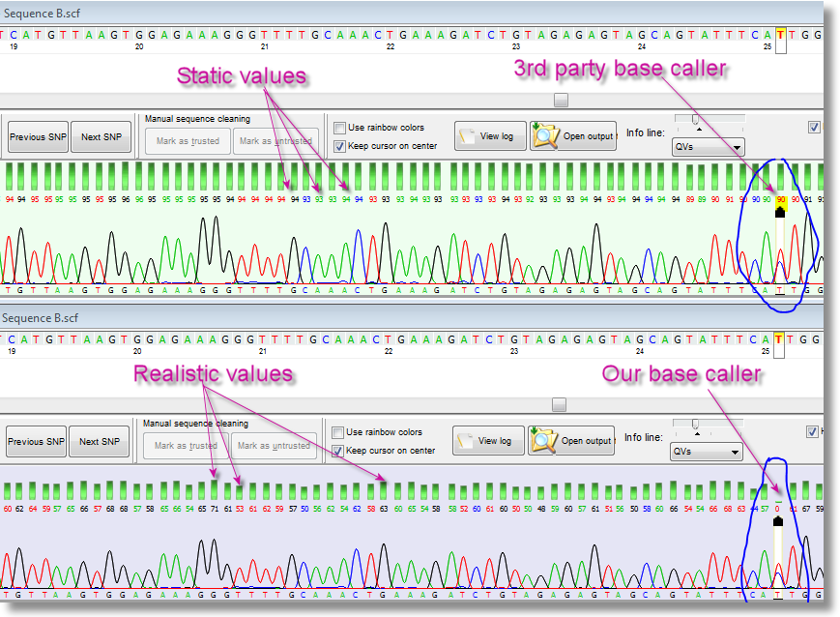Click View log button in lower panel
The height and width of the screenshot is (617, 840).
(488, 441)
